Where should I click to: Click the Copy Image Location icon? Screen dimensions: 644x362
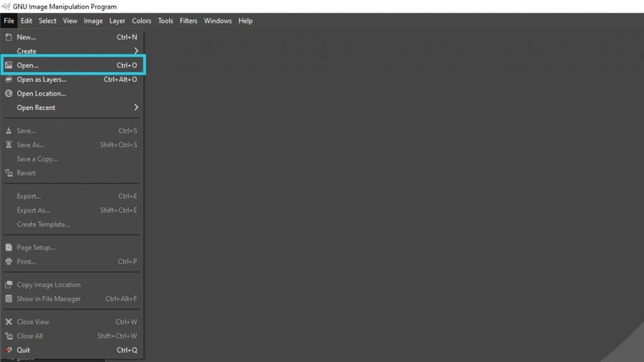9,285
